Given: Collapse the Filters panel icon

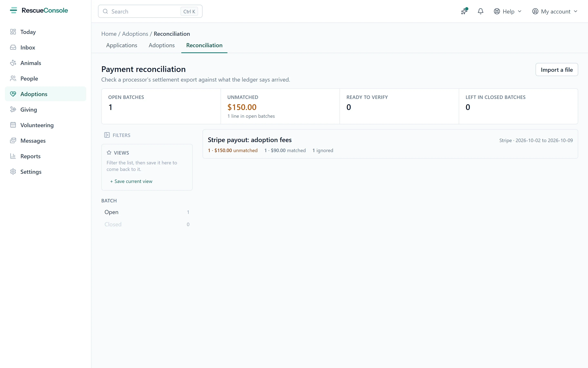Looking at the screenshot, I should pyautogui.click(x=107, y=135).
